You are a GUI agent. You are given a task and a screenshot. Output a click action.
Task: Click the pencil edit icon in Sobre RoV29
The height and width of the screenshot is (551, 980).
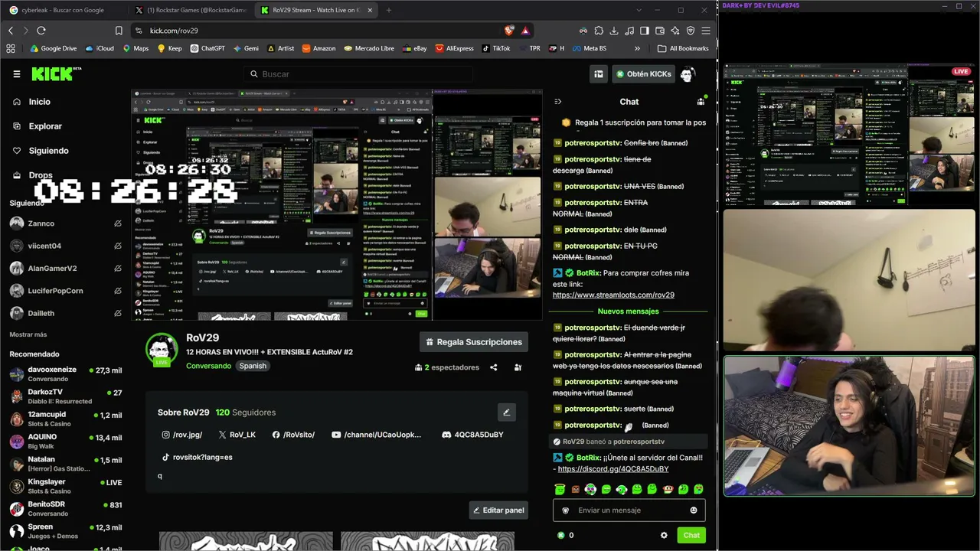pos(506,412)
